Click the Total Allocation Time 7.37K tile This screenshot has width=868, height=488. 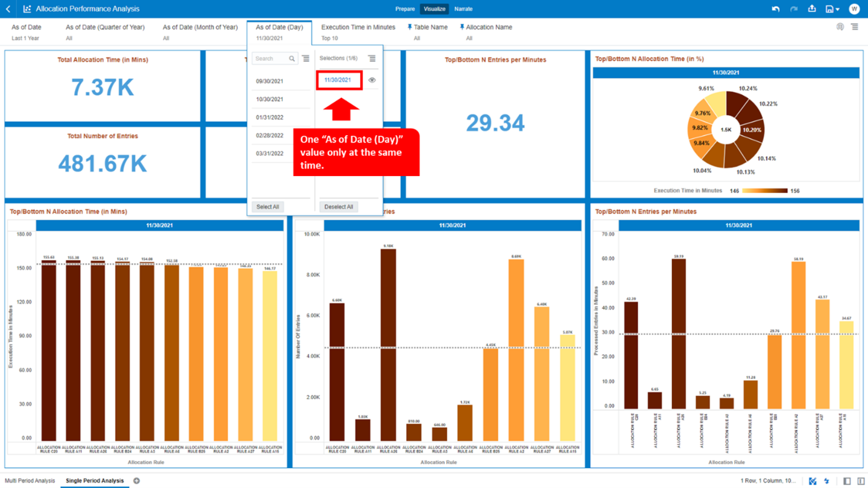tap(103, 86)
